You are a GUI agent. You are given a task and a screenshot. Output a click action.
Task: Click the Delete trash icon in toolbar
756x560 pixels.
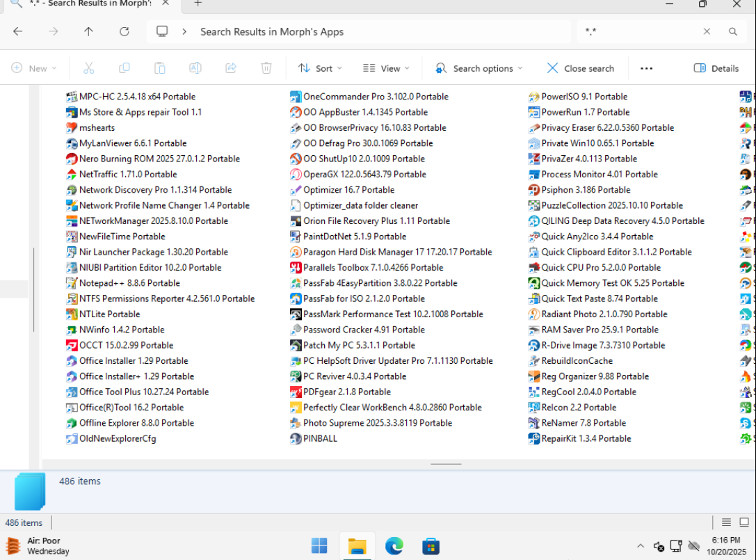[x=266, y=68]
